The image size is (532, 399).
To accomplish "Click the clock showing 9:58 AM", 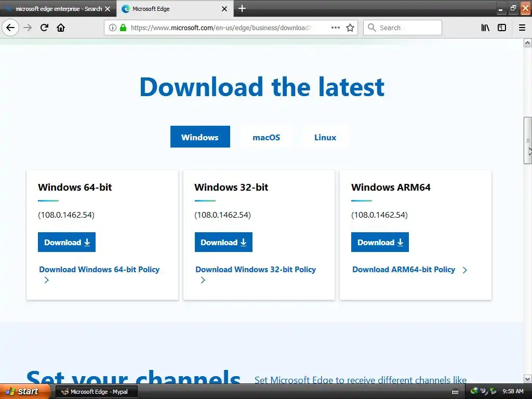I will [x=513, y=392].
